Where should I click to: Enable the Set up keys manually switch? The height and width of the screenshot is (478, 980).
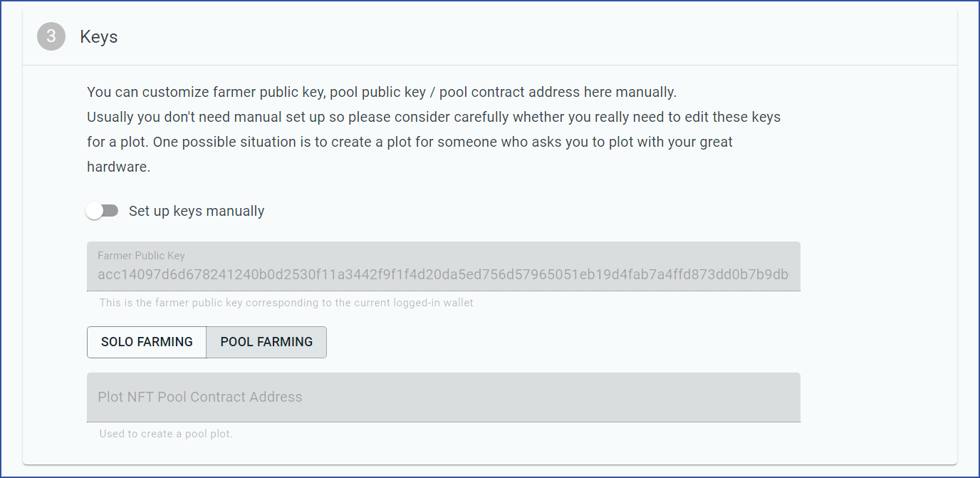102,211
